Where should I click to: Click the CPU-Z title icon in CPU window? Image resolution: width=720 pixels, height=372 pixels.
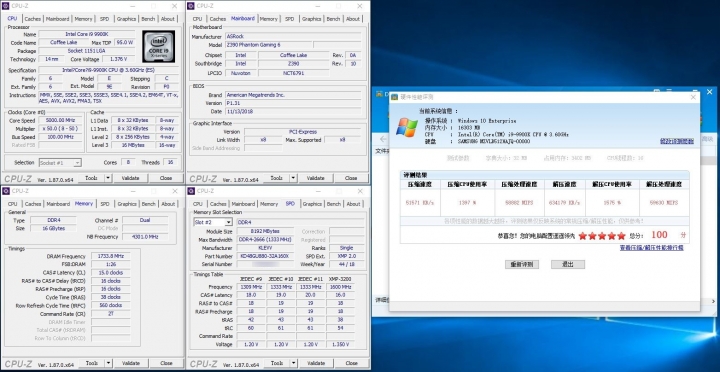(x=6, y=6)
